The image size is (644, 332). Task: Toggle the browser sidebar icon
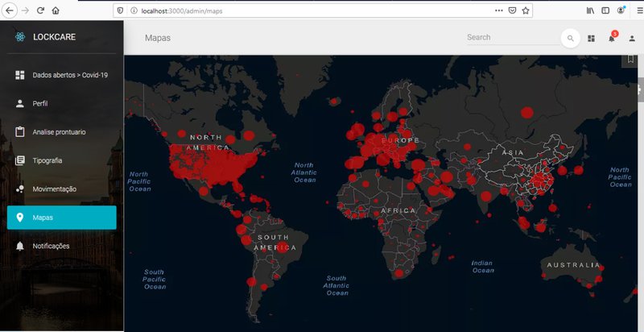click(605, 10)
